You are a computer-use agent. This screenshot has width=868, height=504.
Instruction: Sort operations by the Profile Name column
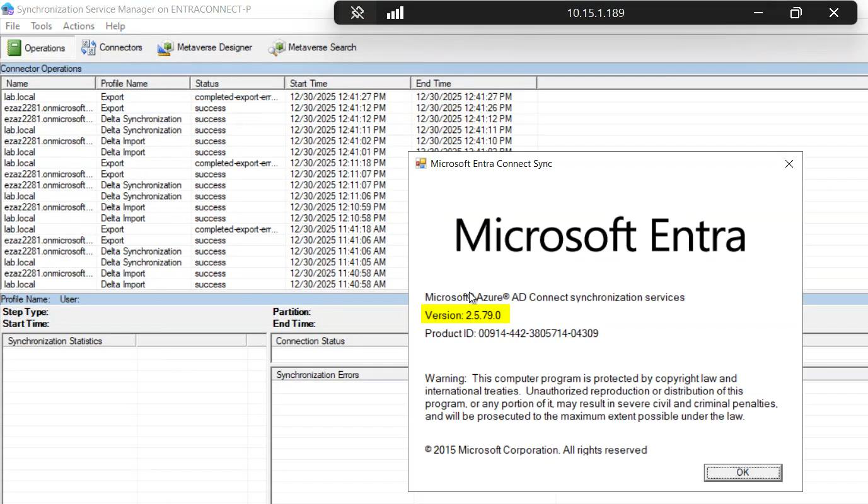click(x=142, y=83)
